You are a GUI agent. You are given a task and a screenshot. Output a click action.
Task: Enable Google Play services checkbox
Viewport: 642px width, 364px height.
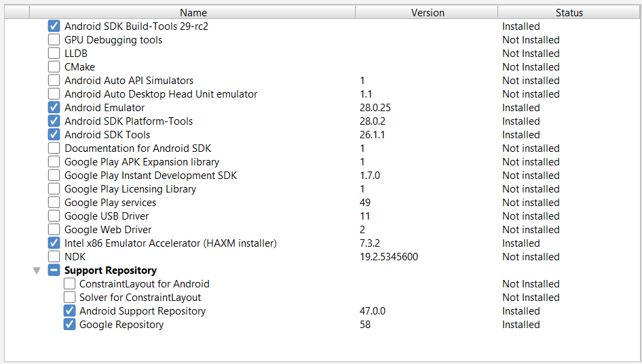click(x=54, y=203)
